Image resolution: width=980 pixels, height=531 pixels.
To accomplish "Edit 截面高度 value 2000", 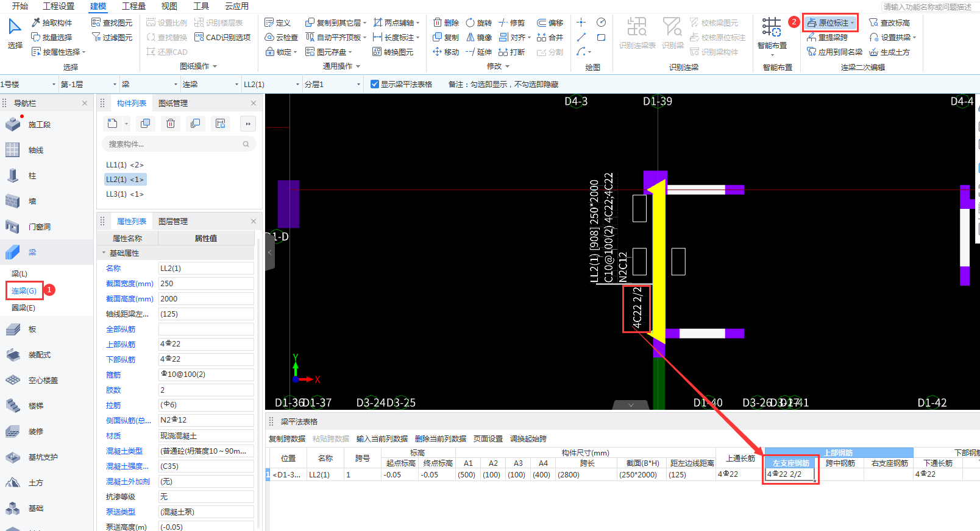I will click(206, 299).
